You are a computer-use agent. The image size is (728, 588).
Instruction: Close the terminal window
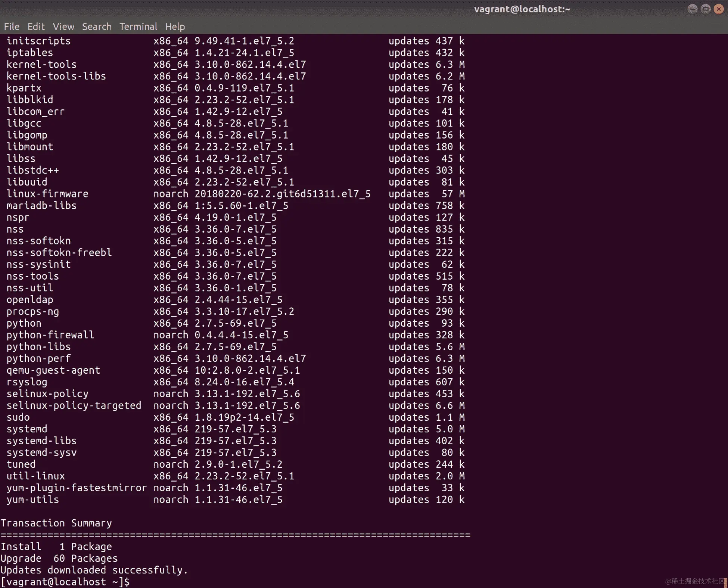718,9
